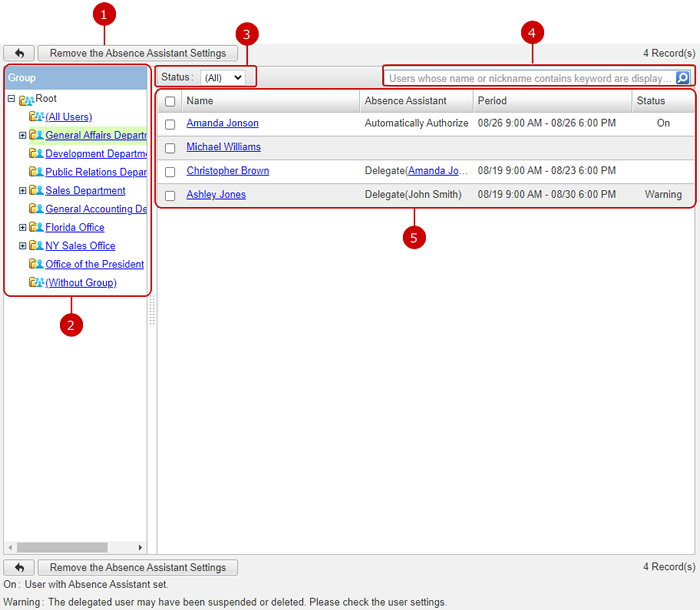The height and width of the screenshot is (610, 700).
Task: Click the (Without Group) folder icon
Action: point(36,283)
